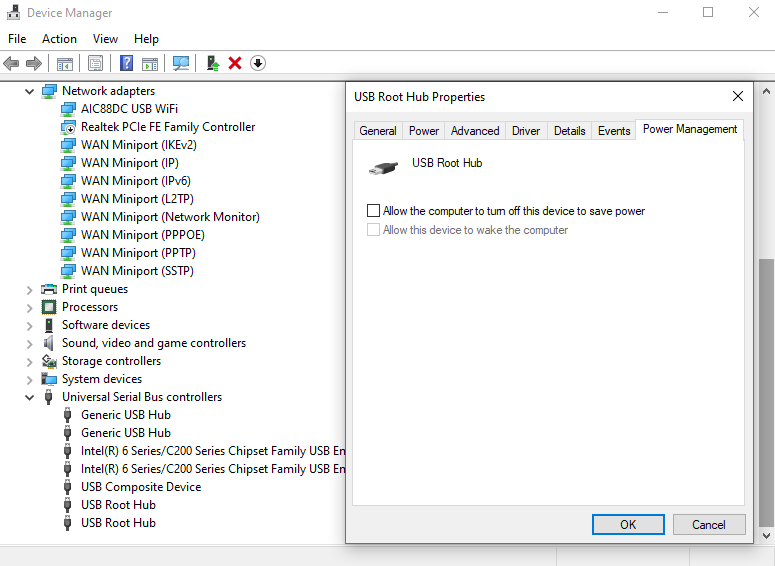Expand the System devices category

(x=30, y=380)
